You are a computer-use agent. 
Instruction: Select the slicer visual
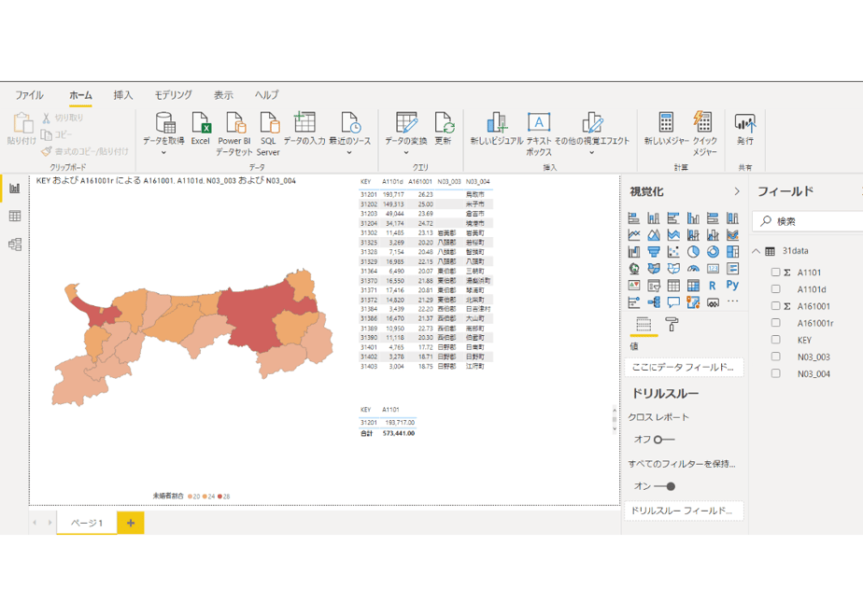click(653, 286)
